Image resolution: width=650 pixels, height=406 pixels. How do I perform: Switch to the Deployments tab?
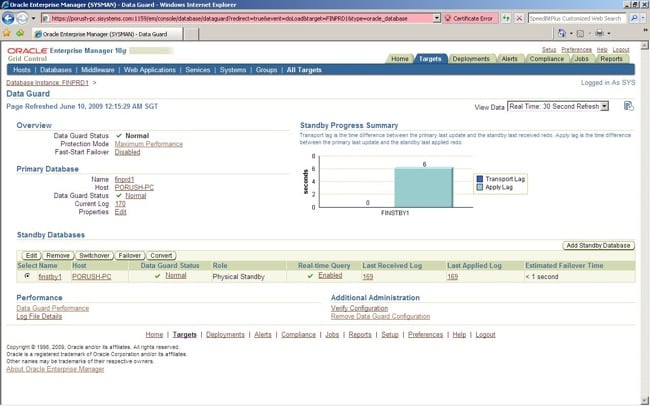(471, 59)
